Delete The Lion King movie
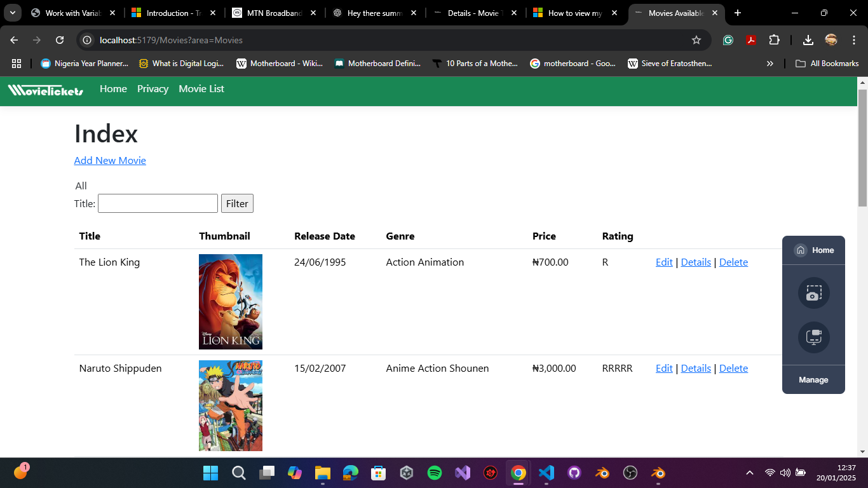This screenshot has width=868, height=488. [x=733, y=262]
